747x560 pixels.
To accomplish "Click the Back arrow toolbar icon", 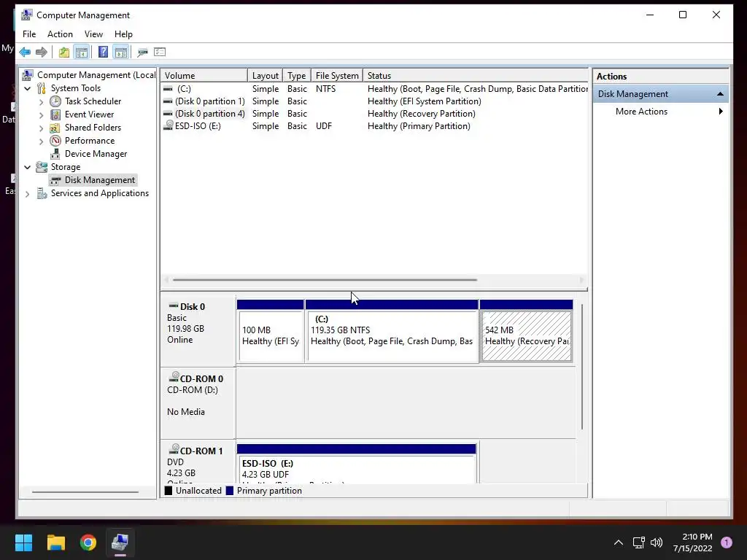I will [x=25, y=52].
